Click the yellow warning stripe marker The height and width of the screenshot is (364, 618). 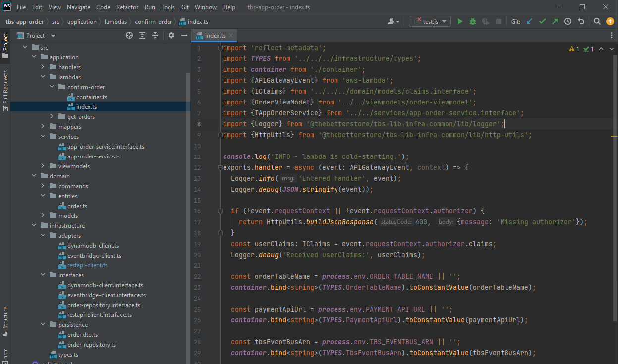[x=615, y=135]
